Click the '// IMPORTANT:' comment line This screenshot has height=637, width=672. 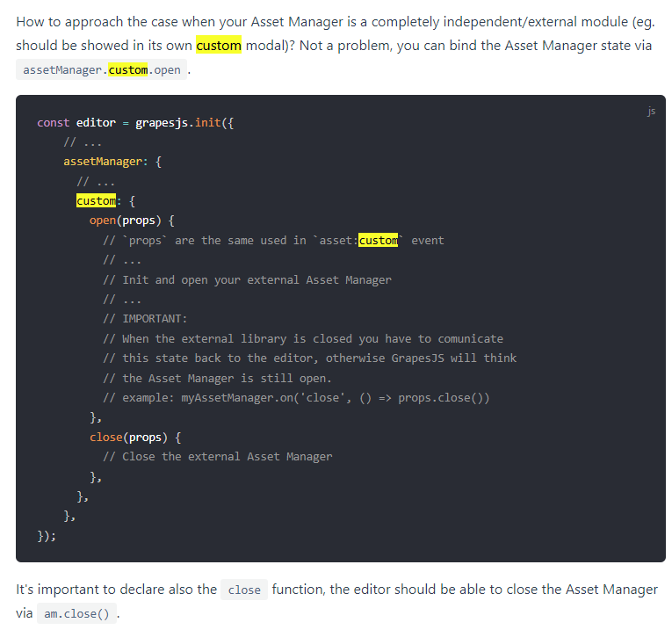tap(145, 319)
